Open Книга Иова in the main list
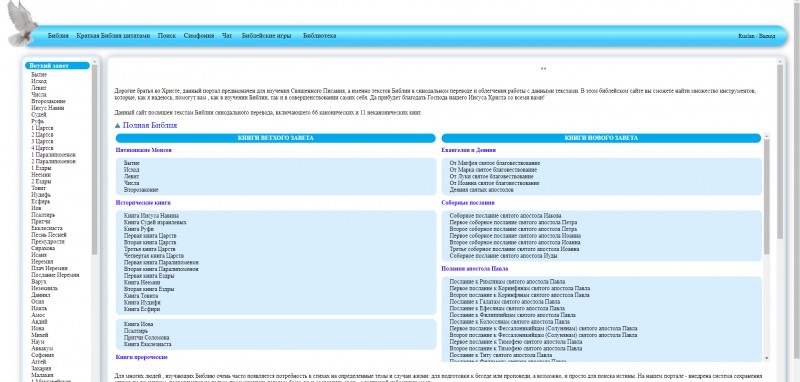Image resolution: width=800 pixels, height=382 pixels. pyautogui.click(x=139, y=324)
